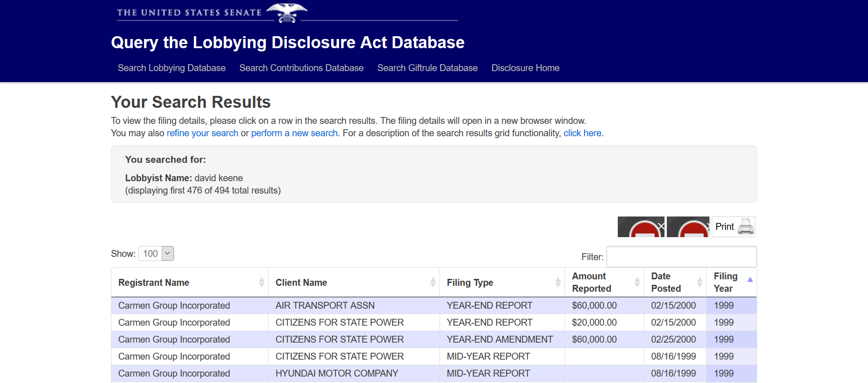Open Search Giftrule Database menu
The image size is (868, 383).
tap(428, 68)
